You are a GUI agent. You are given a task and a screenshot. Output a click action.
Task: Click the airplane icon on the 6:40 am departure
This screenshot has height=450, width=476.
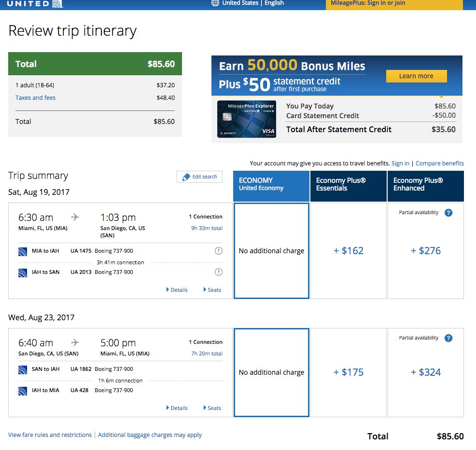[75, 342]
